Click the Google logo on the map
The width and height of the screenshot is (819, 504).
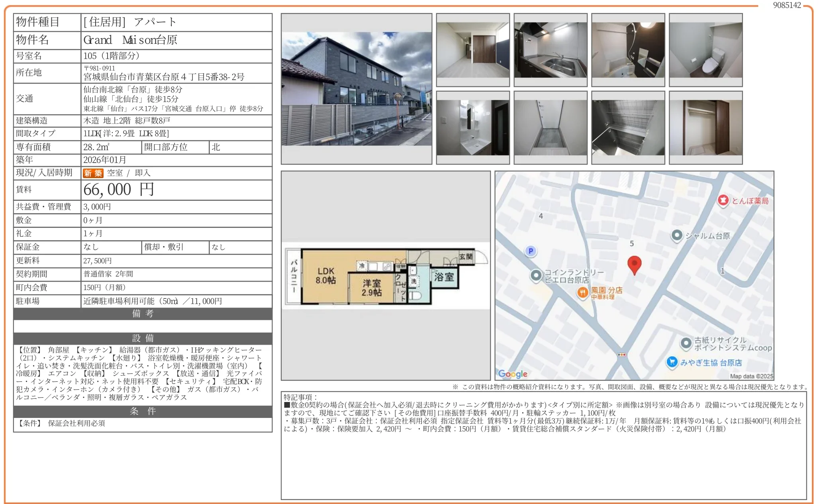[513, 374]
